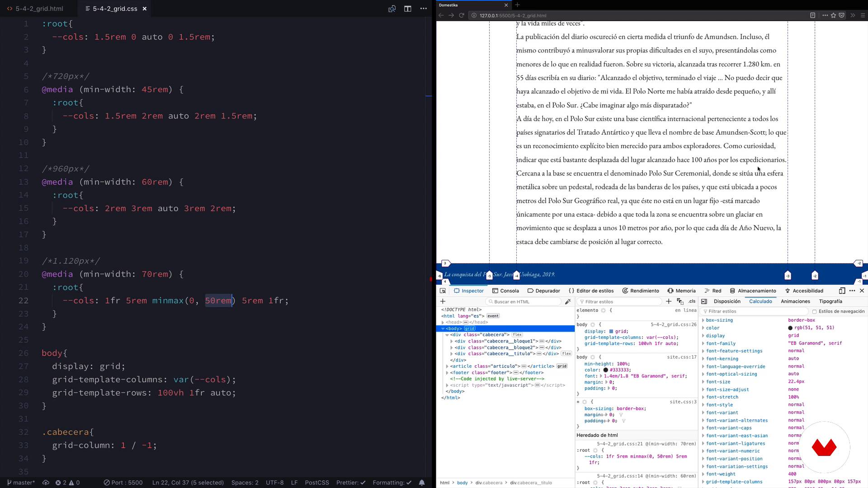The image size is (868, 488).
Task: Synchronize changes with the cloud icon in the status bar
Action: tap(46, 483)
